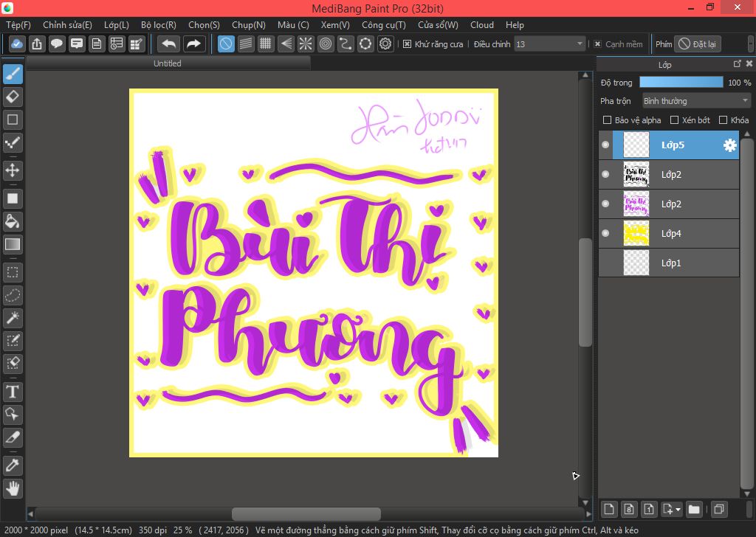Enable the Xén bớt checkbox

coord(675,120)
